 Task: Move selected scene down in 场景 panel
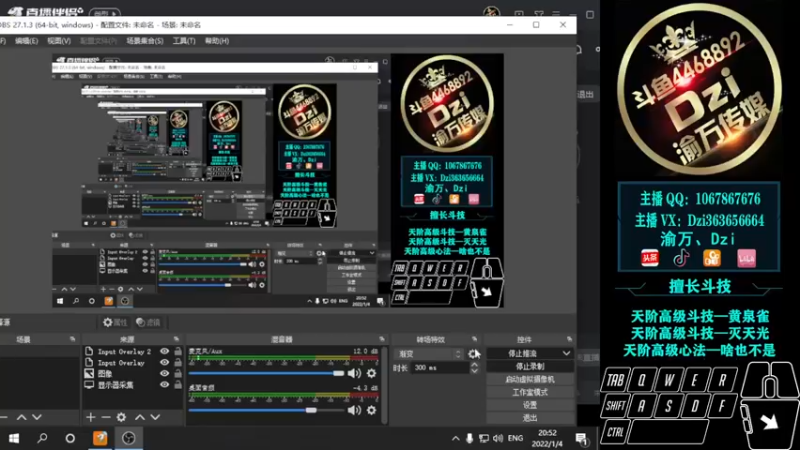pyautogui.click(x=37, y=417)
